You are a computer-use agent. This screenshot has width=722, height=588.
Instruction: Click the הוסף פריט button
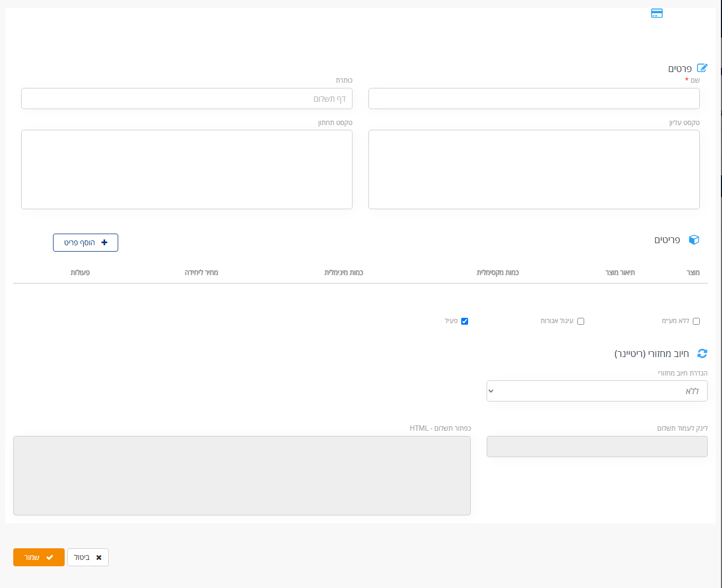click(85, 243)
